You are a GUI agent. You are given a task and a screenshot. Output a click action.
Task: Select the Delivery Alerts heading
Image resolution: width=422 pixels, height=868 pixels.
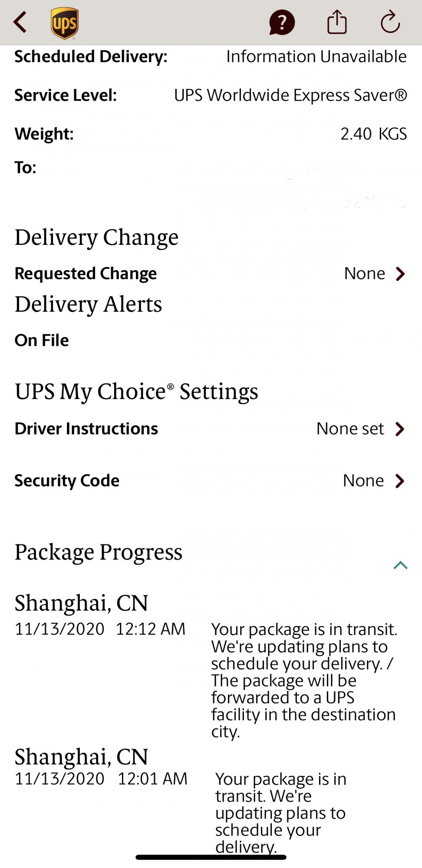coord(88,305)
